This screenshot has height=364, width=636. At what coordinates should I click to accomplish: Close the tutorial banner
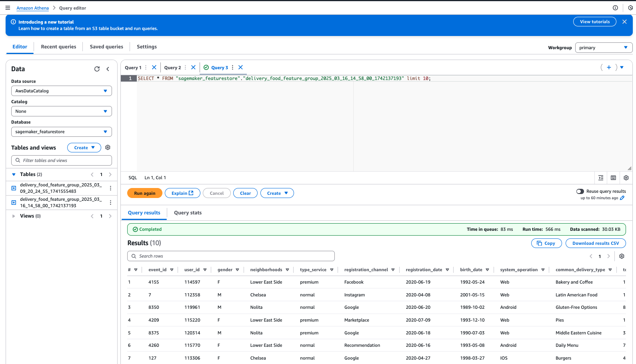coord(624,22)
